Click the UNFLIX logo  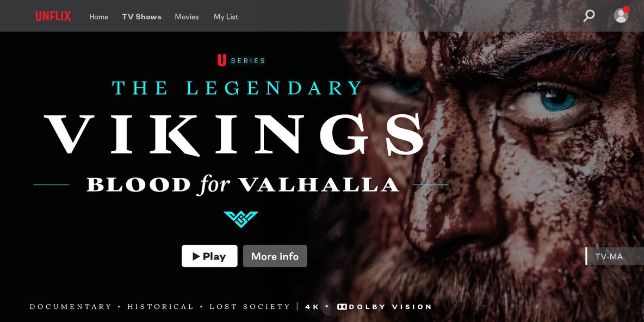[x=53, y=16]
